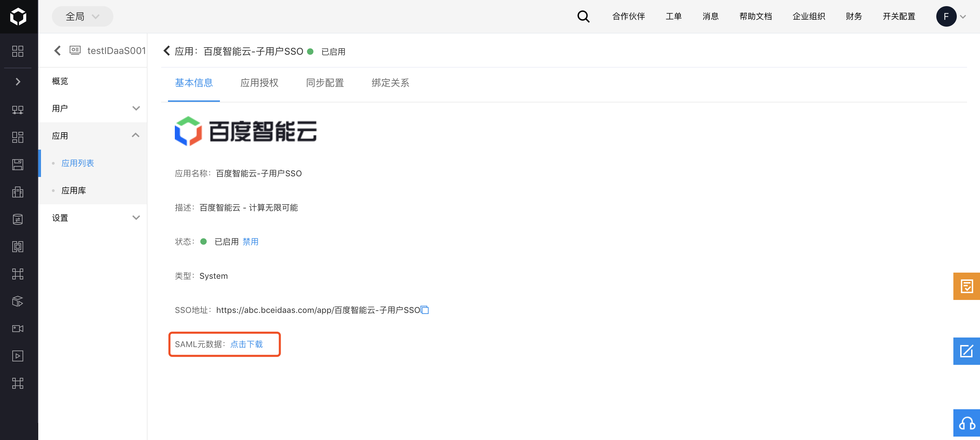Click the F user avatar
Image resolution: width=980 pixels, height=440 pixels.
(x=946, y=16)
